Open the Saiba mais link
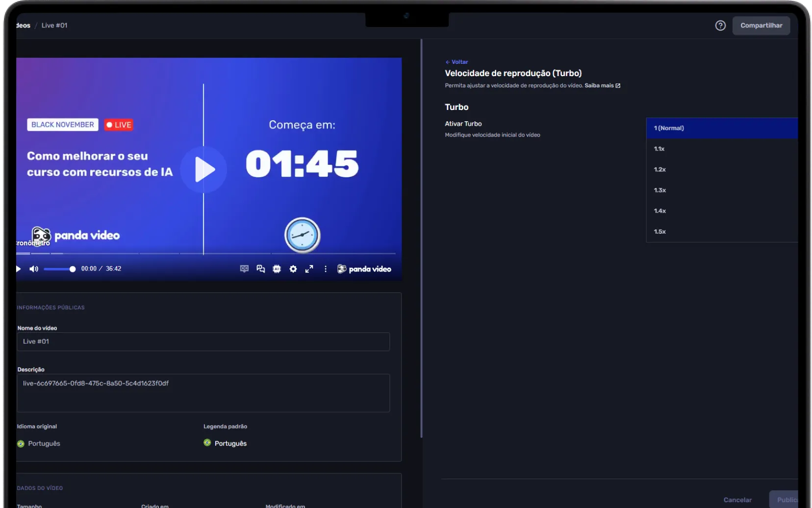This screenshot has height=508, width=812. pos(602,85)
